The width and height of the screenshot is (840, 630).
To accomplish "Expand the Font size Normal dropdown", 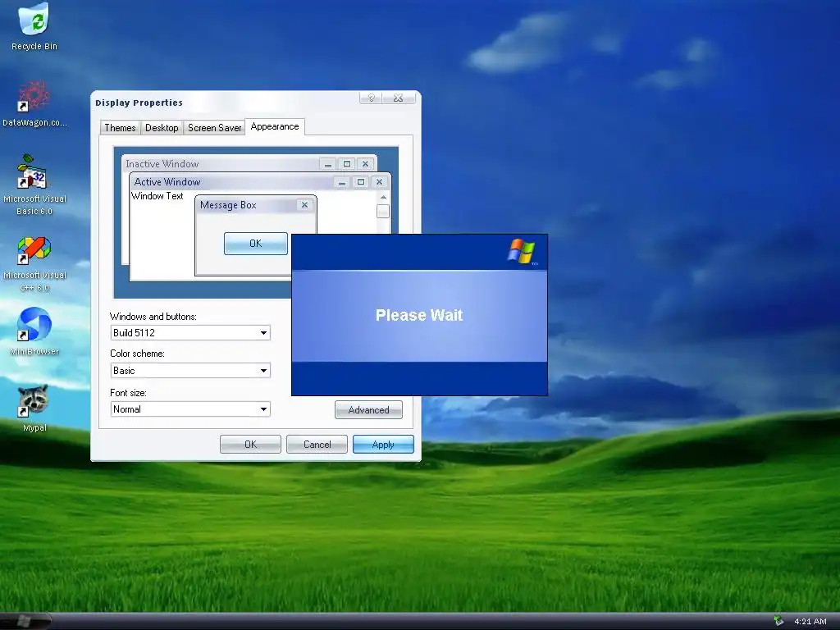I will 263,409.
